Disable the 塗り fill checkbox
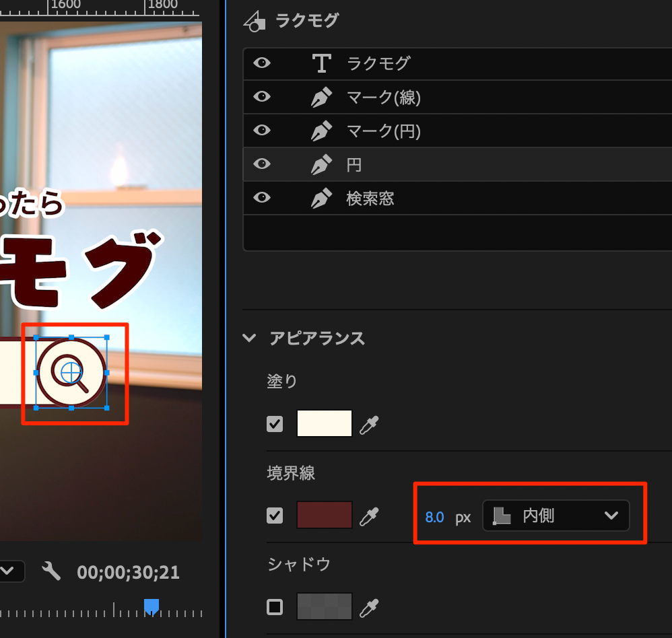The width and height of the screenshot is (672, 638). [x=275, y=425]
